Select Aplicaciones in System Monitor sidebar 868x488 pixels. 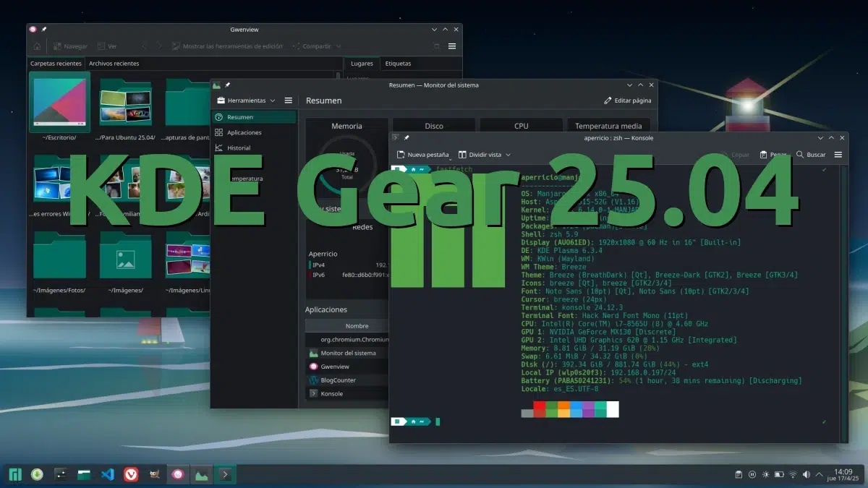(254, 132)
